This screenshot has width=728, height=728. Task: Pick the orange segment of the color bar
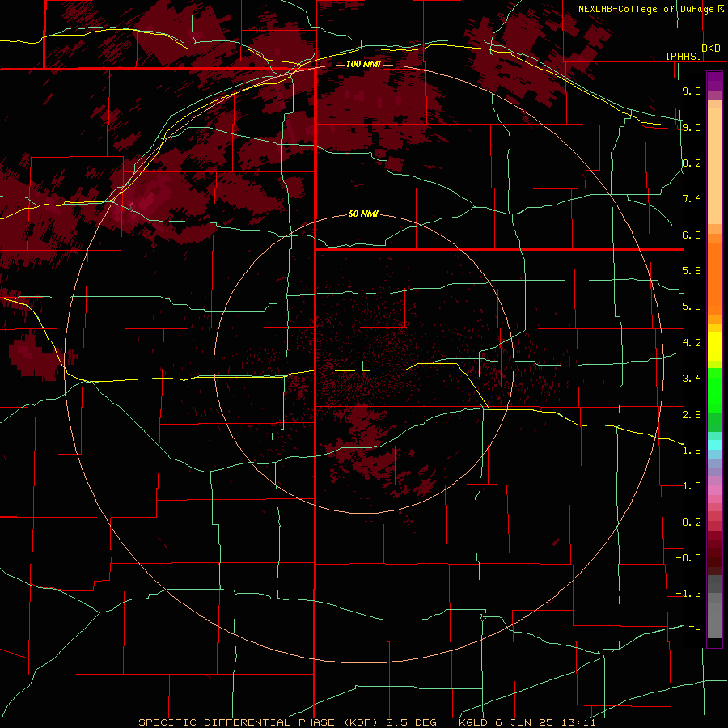[x=714, y=278]
